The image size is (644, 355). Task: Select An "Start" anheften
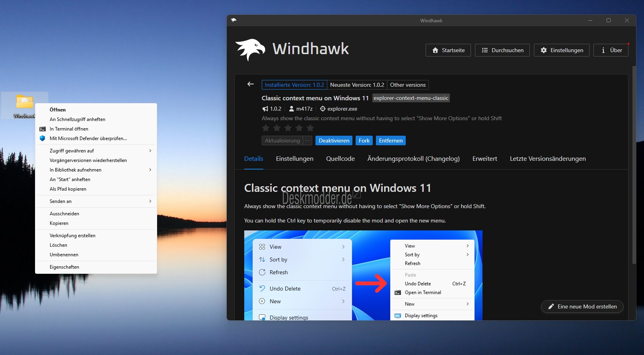click(96, 179)
